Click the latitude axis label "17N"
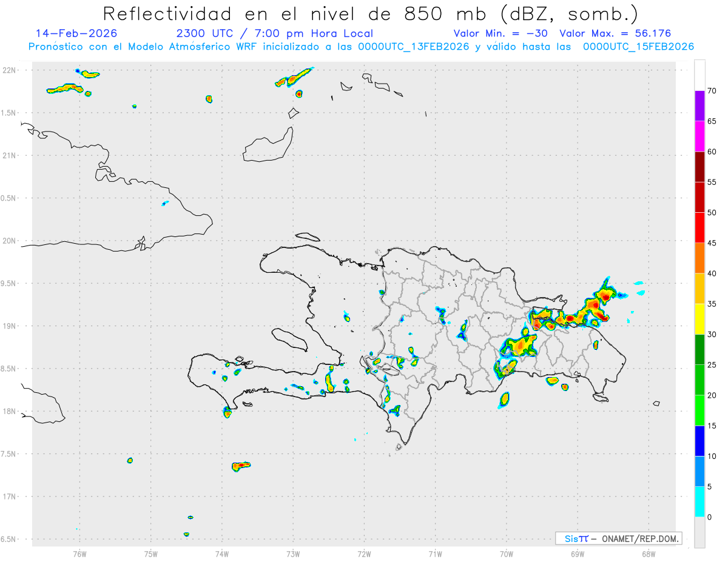The height and width of the screenshot is (562, 728). 10,497
